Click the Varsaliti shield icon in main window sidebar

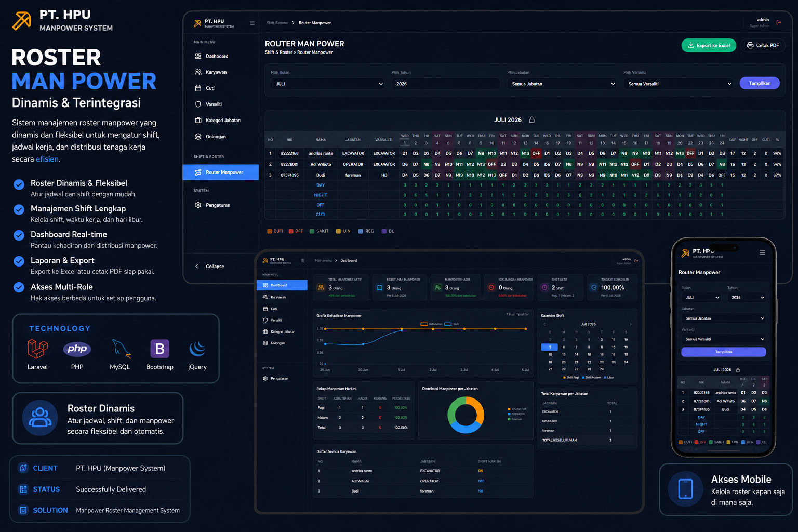point(198,104)
